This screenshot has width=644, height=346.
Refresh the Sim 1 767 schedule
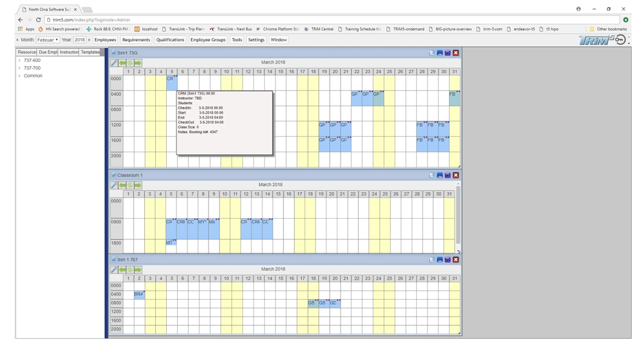coord(130,269)
